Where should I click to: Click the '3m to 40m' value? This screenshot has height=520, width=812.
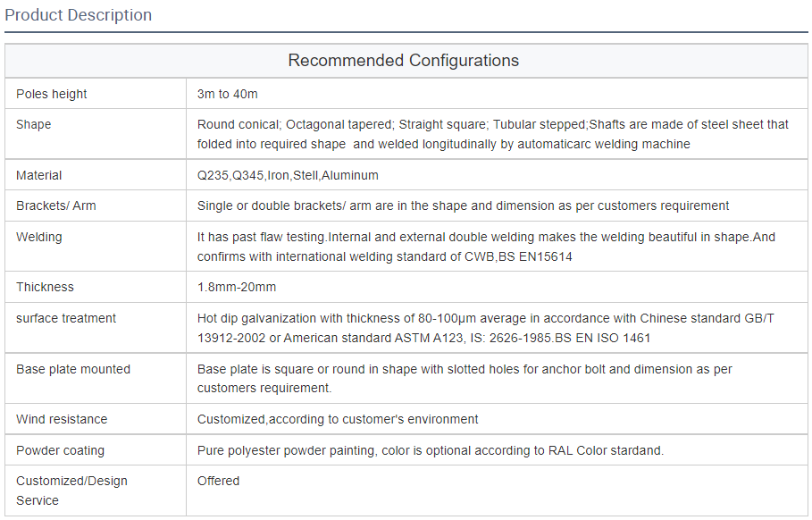pyautogui.click(x=228, y=94)
